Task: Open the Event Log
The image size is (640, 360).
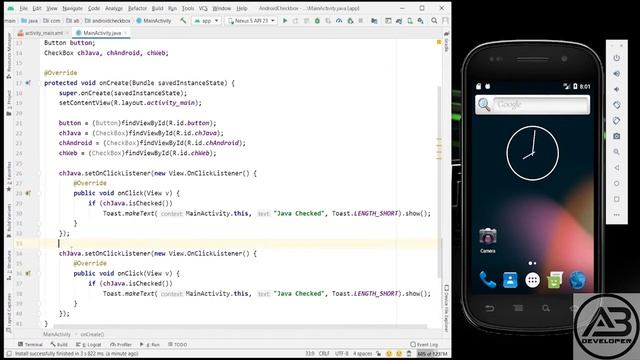Action: [x=424, y=344]
